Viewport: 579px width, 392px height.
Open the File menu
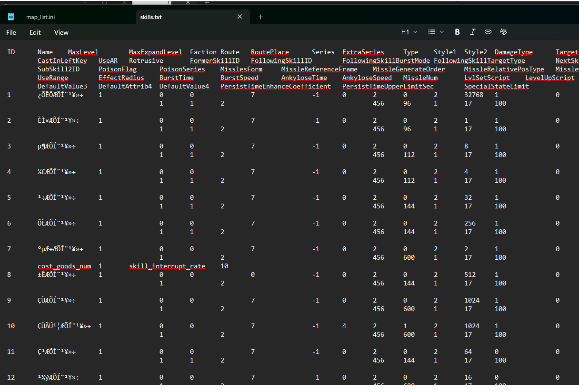(x=11, y=32)
